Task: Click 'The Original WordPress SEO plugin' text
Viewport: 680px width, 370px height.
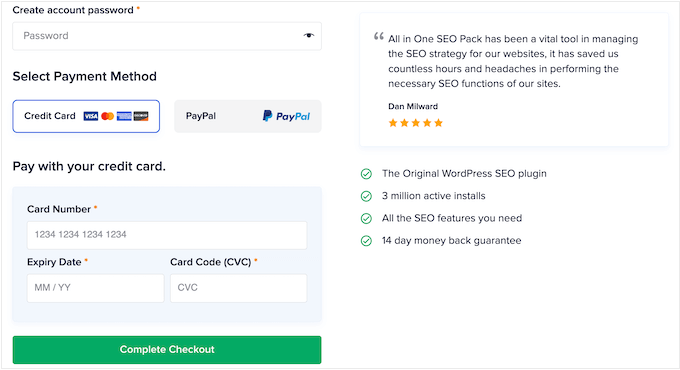Action: tap(464, 174)
